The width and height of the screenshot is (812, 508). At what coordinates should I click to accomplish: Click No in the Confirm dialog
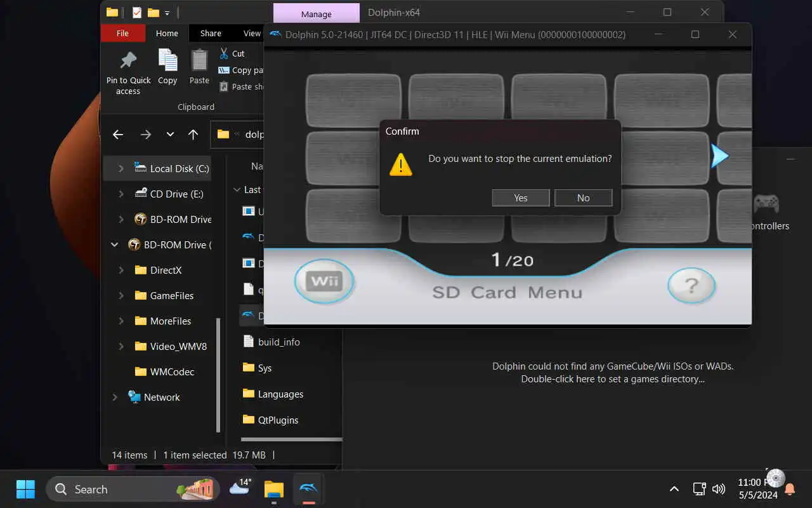click(583, 198)
